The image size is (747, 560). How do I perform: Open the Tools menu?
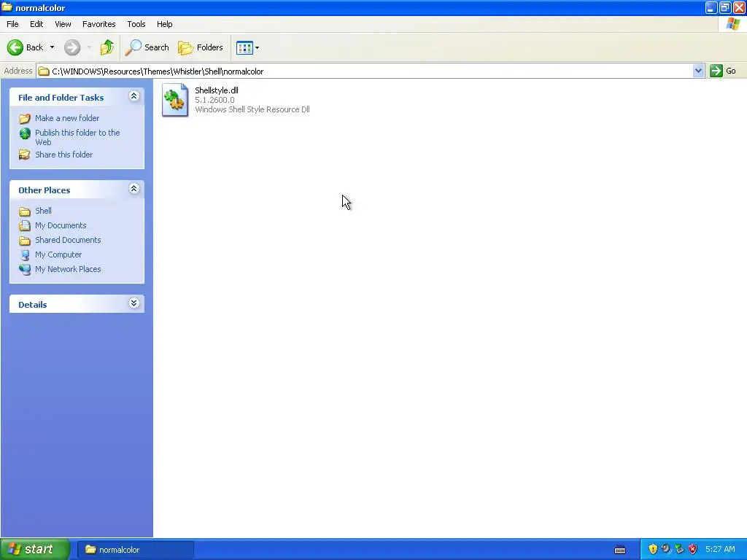[x=136, y=24]
